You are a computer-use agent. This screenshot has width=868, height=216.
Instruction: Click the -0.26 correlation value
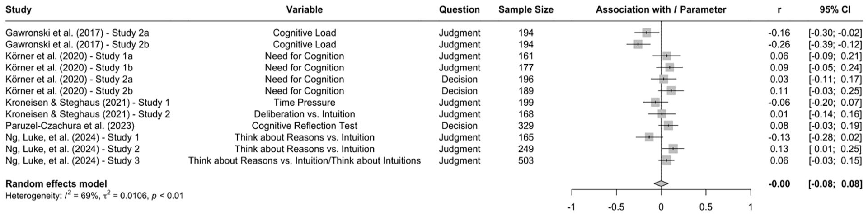[x=779, y=45]
